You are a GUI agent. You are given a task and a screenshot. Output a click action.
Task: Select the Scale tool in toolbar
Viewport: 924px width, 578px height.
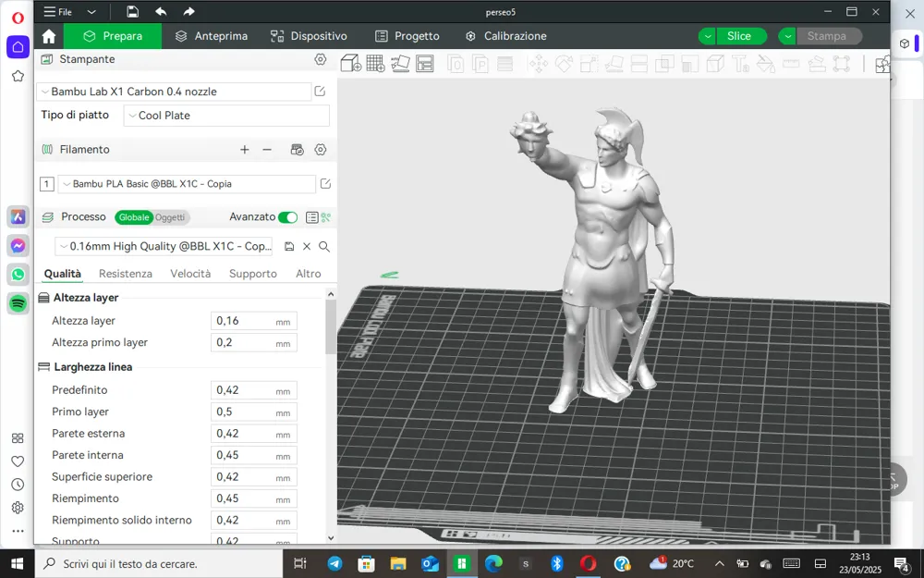pos(589,64)
